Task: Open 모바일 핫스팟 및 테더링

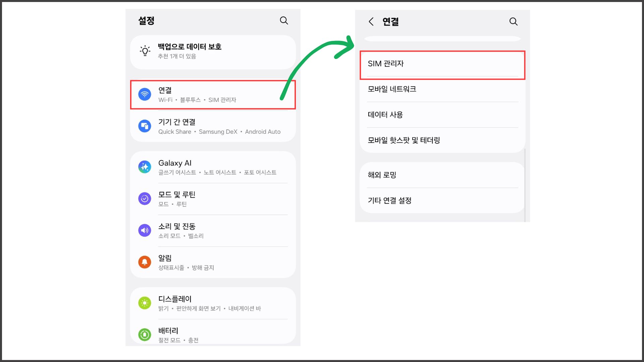Action: point(442,140)
